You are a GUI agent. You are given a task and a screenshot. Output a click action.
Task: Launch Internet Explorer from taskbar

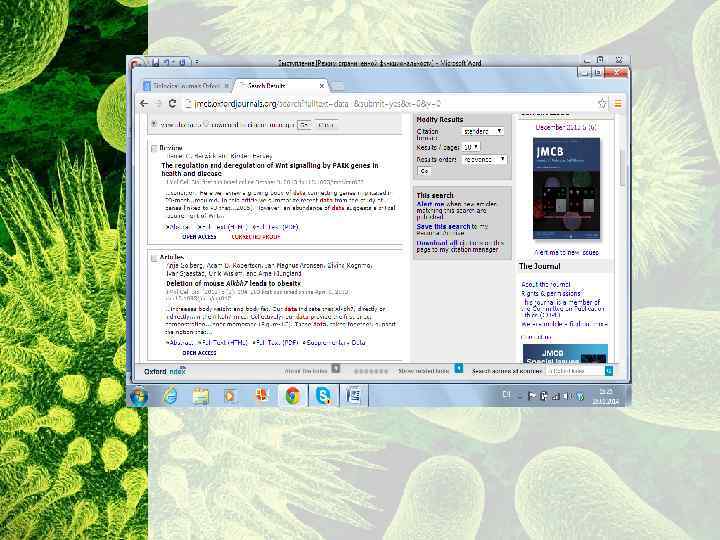point(170,395)
